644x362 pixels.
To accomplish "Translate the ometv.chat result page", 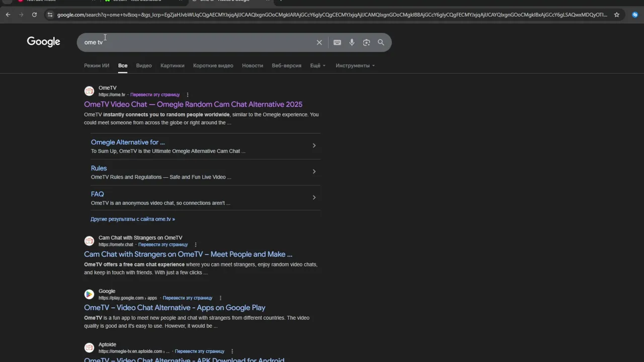I will [x=163, y=245].
